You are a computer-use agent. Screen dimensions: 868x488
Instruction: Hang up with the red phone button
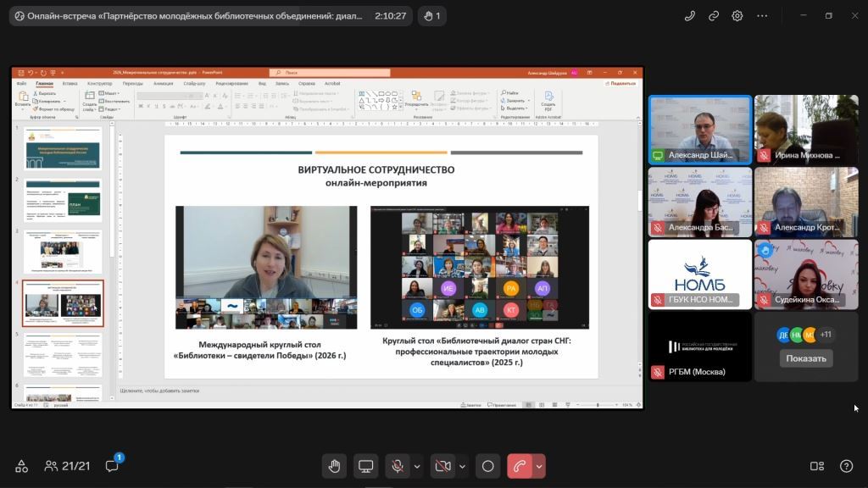[520, 467]
